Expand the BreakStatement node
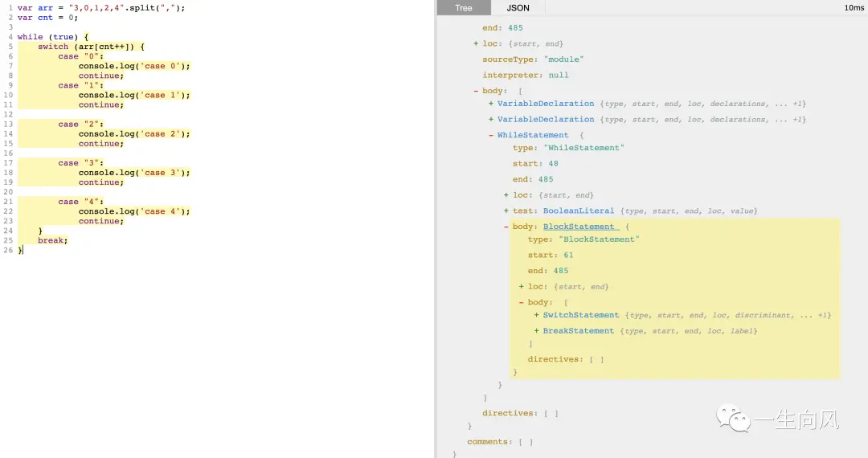The width and height of the screenshot is (868, 458). click(x=536, y=331)
